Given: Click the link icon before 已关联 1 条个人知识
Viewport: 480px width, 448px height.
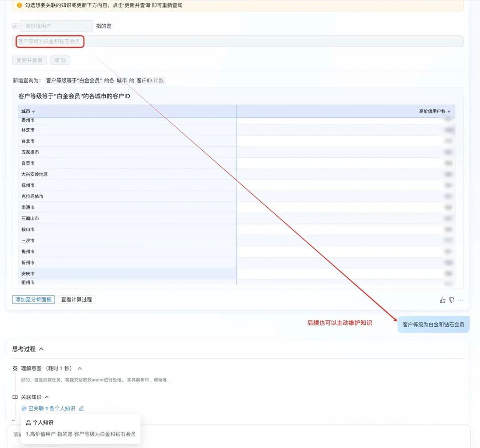Looking at the screenshot, I should (24, 408).
